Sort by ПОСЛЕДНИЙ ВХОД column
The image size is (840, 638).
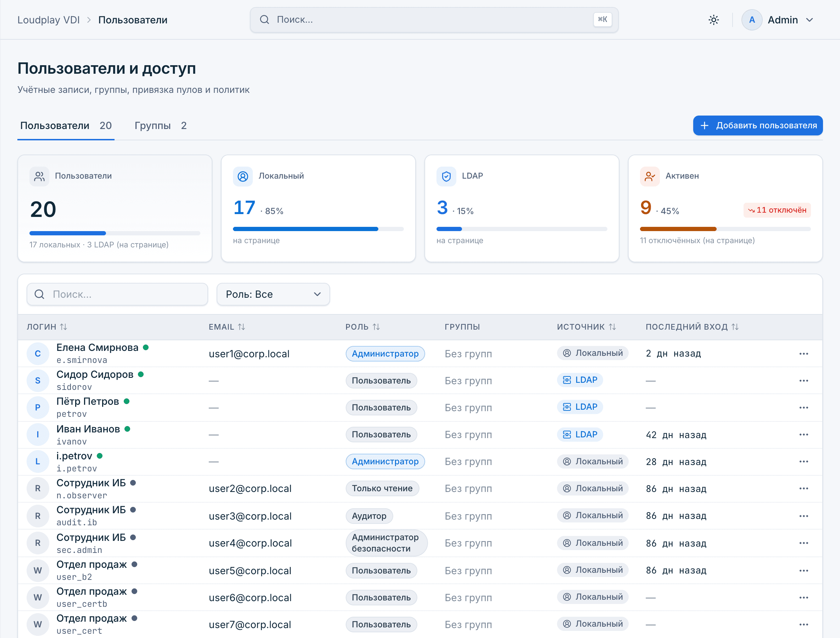coord(692,327)
